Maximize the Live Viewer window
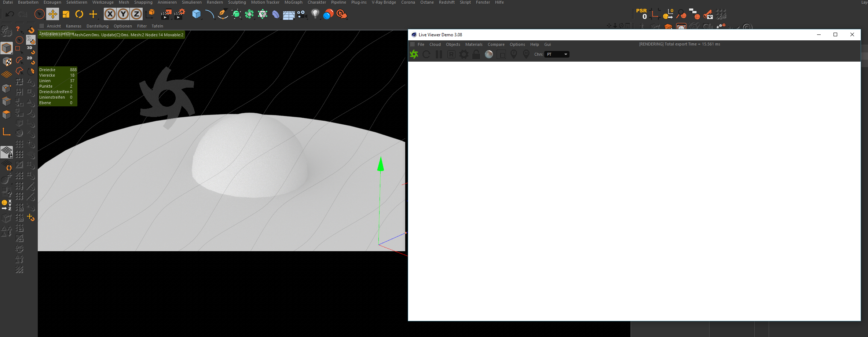The image size is (868, 337). [x=835, y=34]
